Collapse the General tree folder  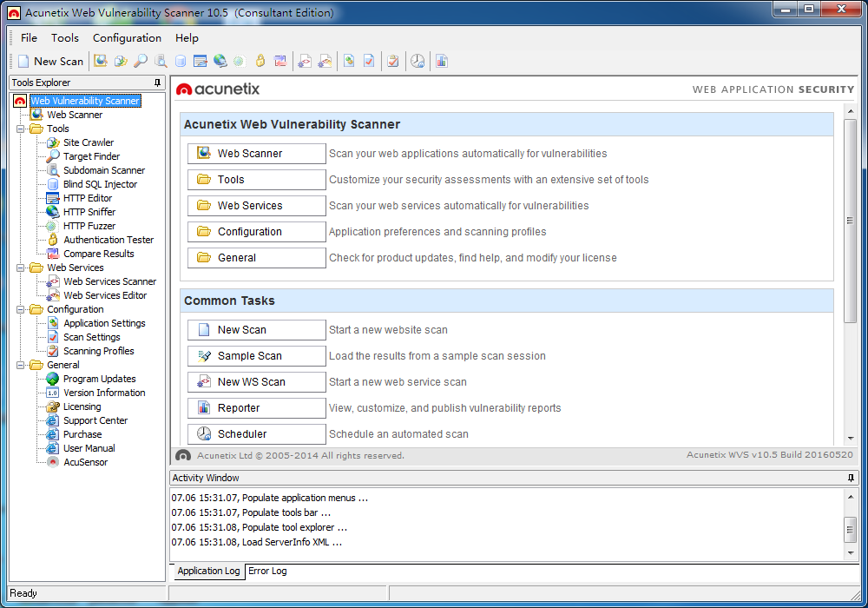[x=21, y=365]
